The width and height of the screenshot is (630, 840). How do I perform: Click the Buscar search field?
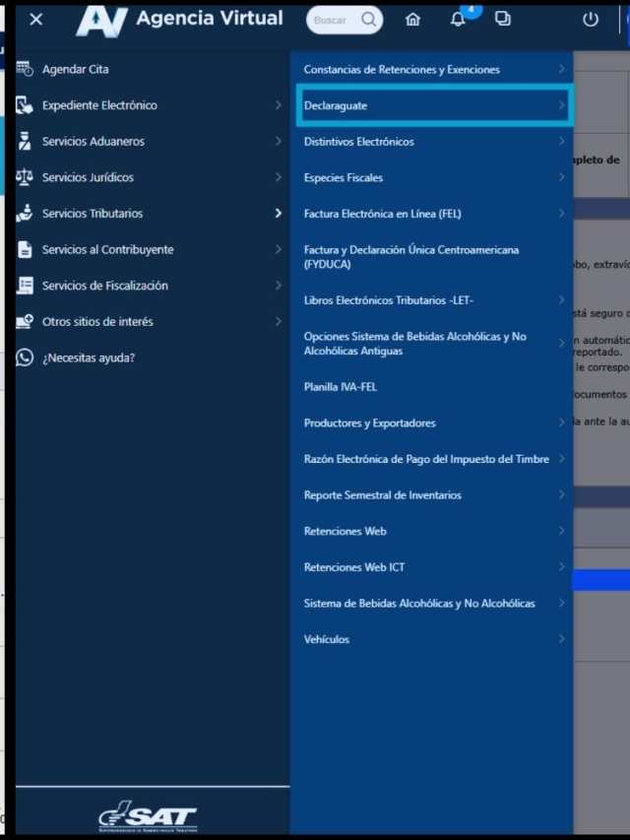pyautogui.click(x=345, y=21)
